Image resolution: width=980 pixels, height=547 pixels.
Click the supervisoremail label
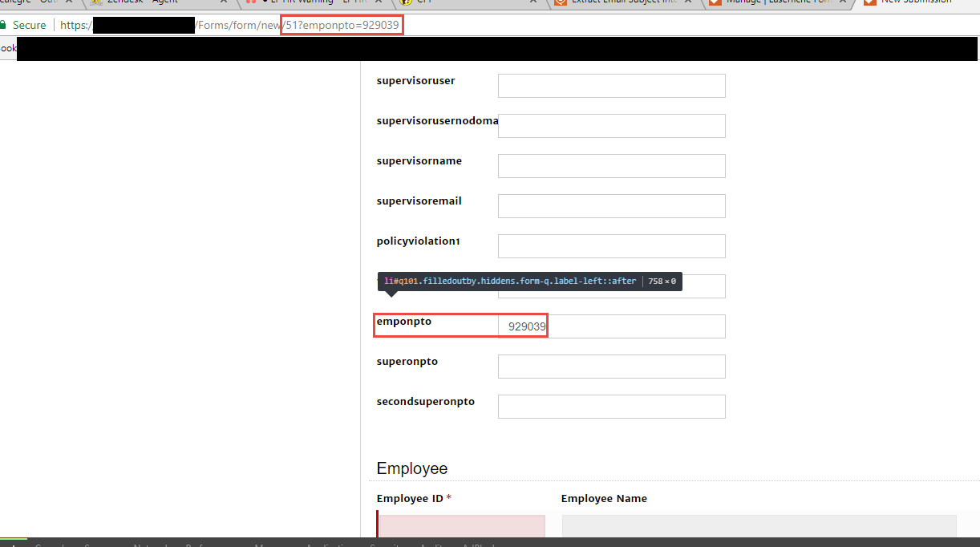click(x=419, y=201)
